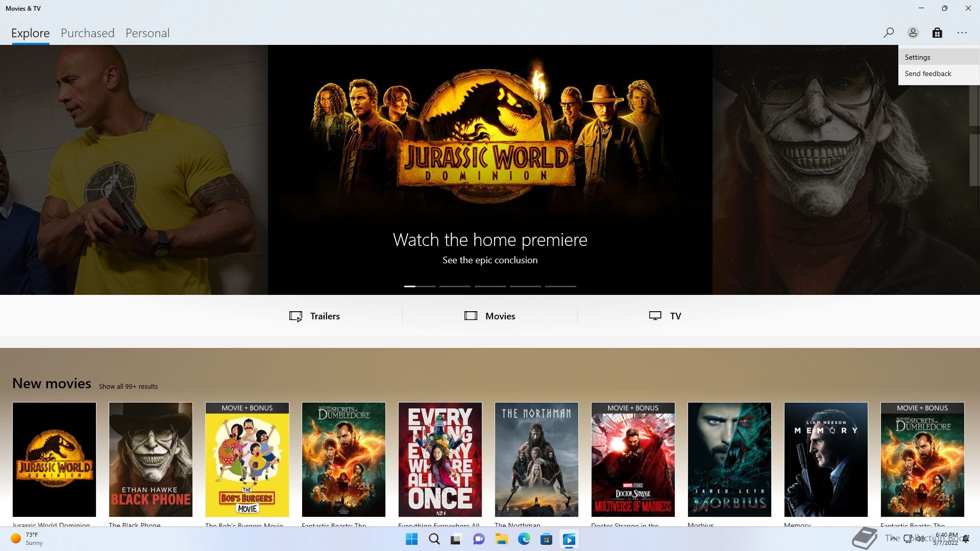Image resolution: width=980 pixels, height=551 pixels.
Task: Launch Microsoft Edge from taskbar
Action: coord(524,539)
